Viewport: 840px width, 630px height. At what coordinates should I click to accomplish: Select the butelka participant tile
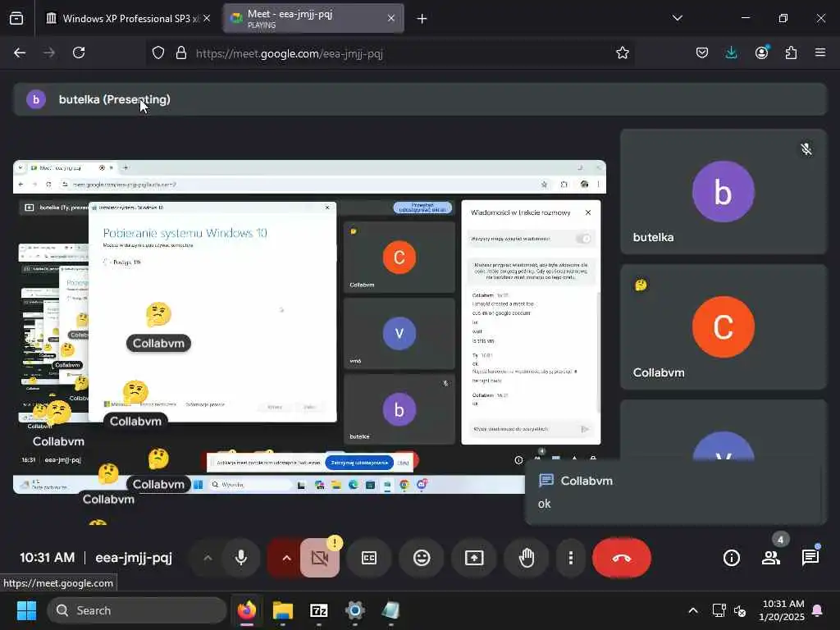tap(724, 191)
